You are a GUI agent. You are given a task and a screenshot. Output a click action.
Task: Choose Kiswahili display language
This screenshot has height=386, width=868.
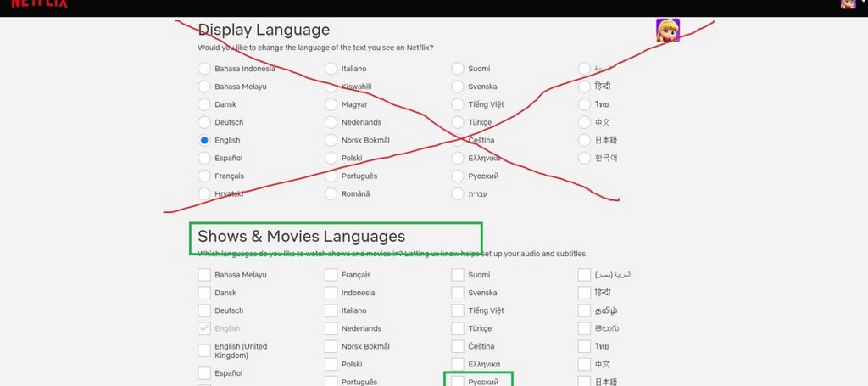pos(331,87)
